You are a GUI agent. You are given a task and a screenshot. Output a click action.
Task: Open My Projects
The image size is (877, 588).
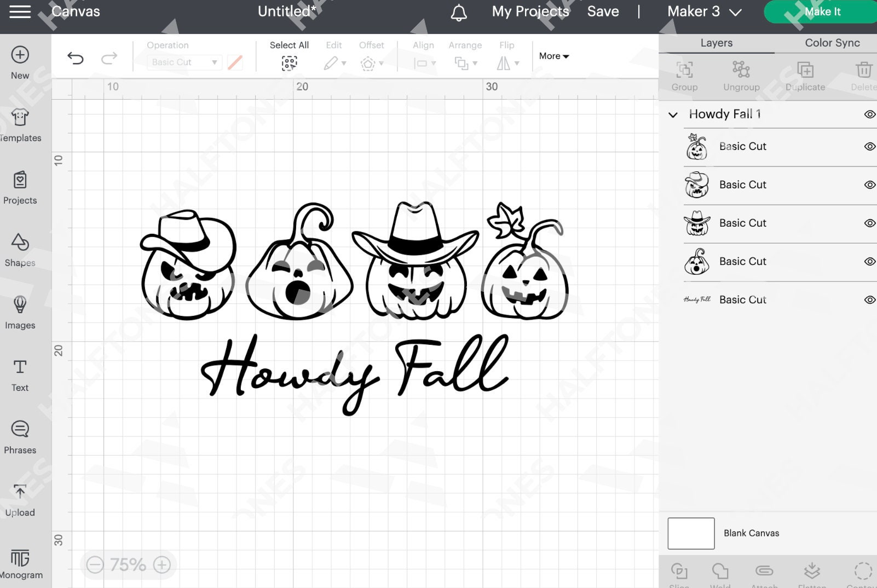(x=529, y=11)
